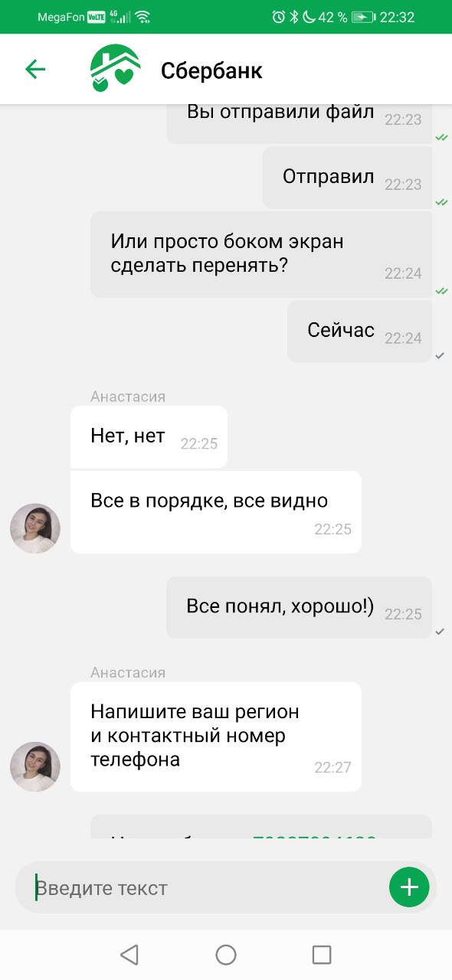Image resolution: width=452 pixels, height=980 pixels.
Task: Tap the Wi-Fi icon in status bar
Action: pyautogui.click(x=143, y=17)
